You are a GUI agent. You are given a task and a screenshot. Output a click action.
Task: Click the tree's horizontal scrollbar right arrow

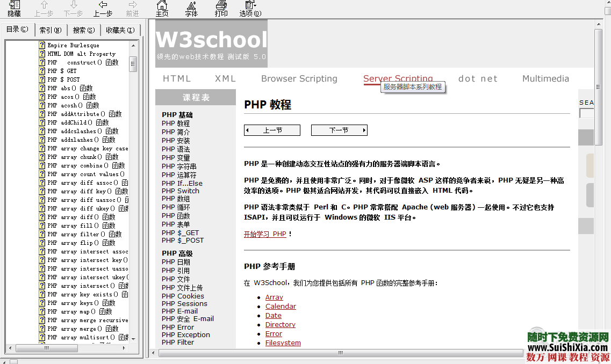pos(124,348)
